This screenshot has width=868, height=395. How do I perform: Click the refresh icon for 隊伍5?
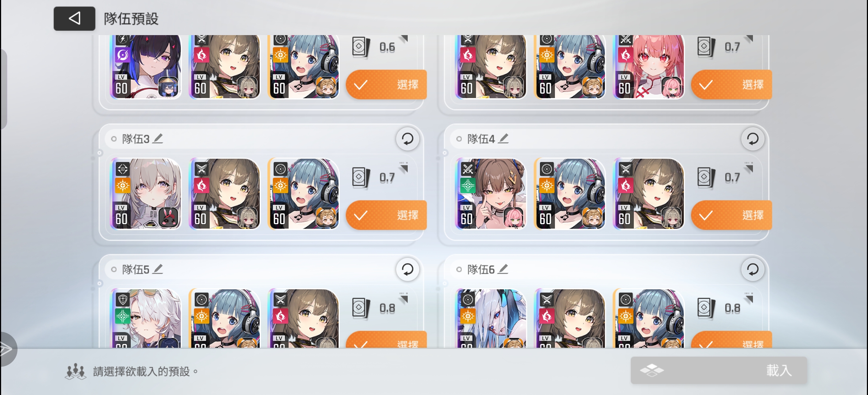point(407,270)
